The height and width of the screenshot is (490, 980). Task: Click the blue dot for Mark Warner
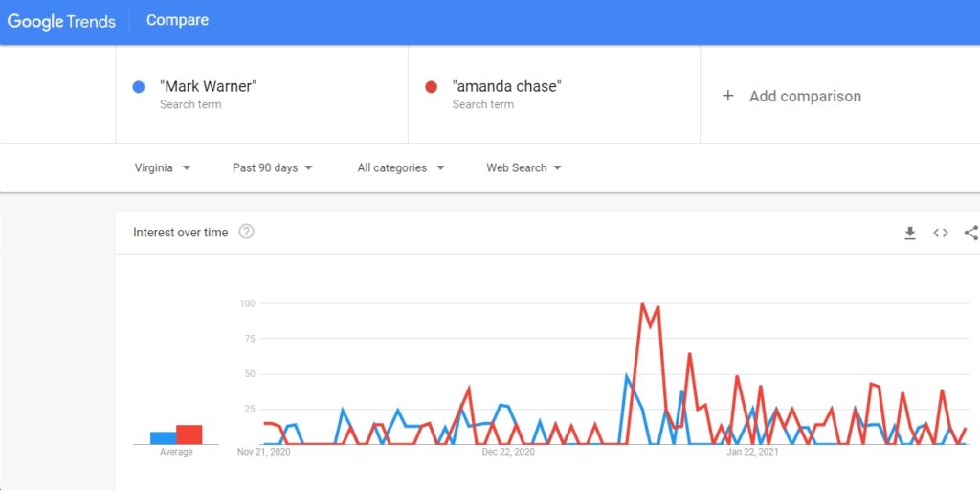(x=139, y=87)
